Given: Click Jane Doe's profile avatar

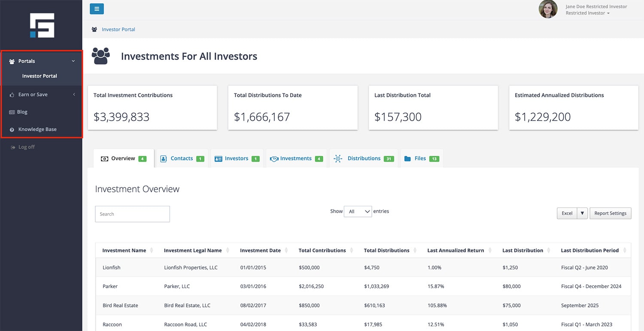Looking at the screenshot, I should point(548,9).
